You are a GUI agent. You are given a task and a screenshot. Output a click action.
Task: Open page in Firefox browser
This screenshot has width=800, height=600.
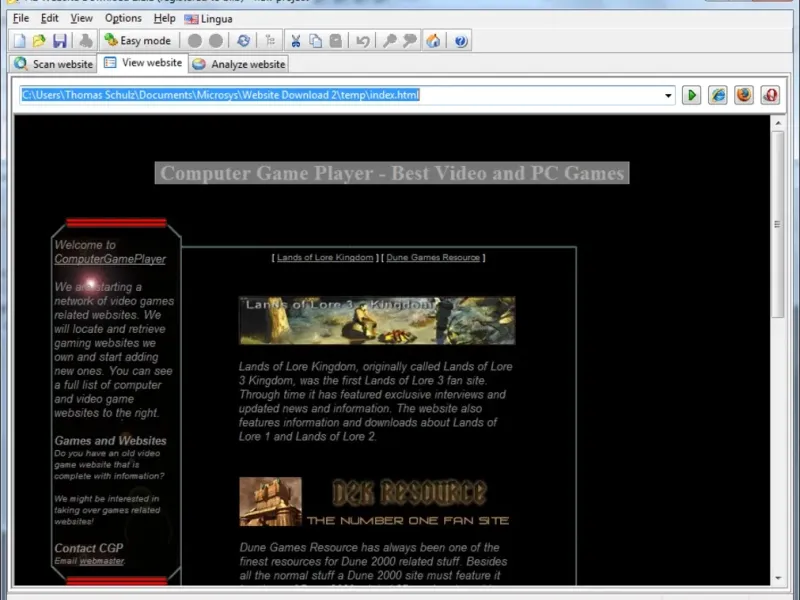(x=744, y=95)
